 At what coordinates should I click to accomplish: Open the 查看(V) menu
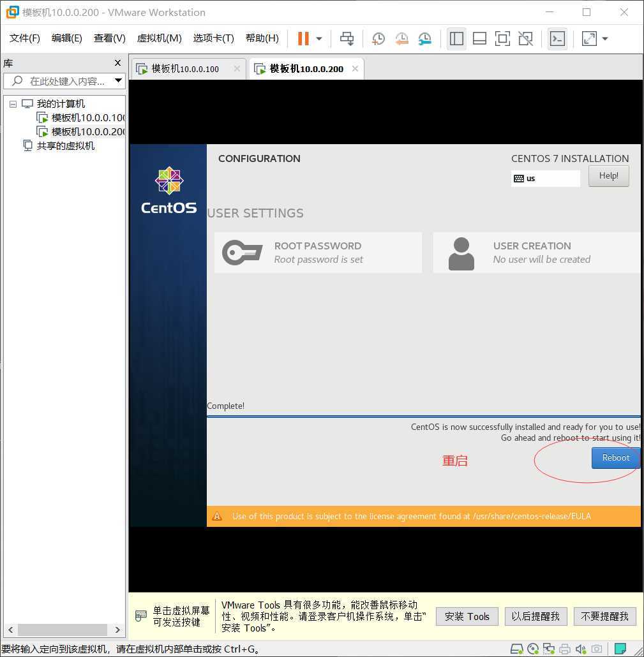tap(109, 38)
